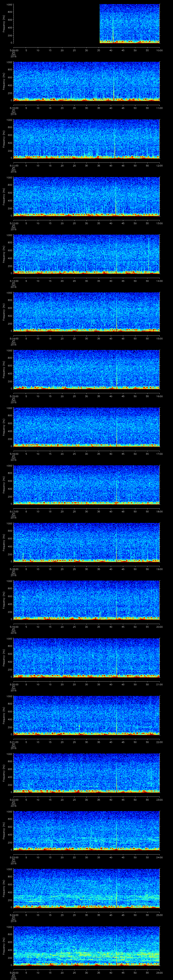The width and height of the screenshot is (173, 980).
Task: Click the Frequency (Hz) label of the 5:09:00 panel
Action: click(x=4, y=24)
